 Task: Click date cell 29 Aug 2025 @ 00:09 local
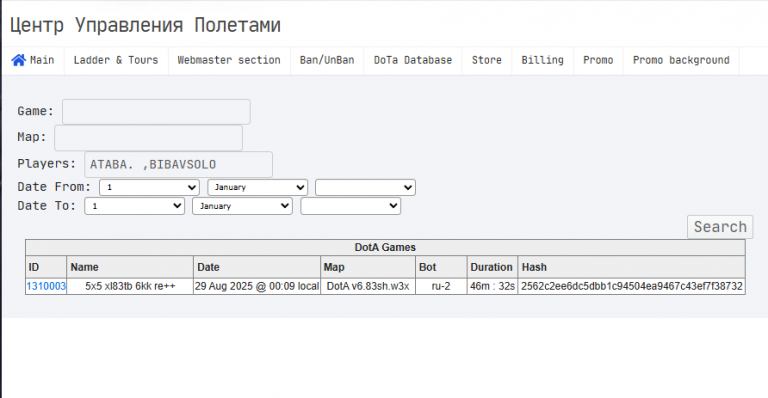coord(257,286)
